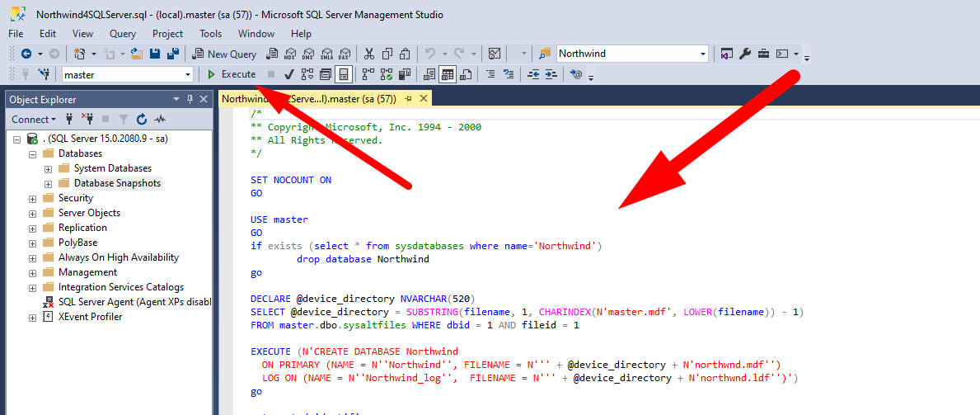The width and height of the screenshot is (980, 415).
Task: Click the Save All icon in toolbar
Action: point(174,54)
